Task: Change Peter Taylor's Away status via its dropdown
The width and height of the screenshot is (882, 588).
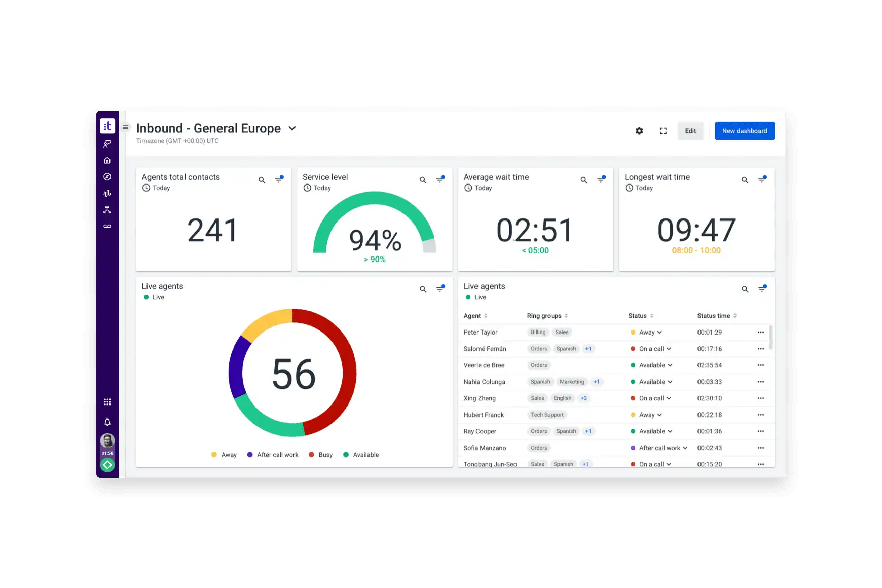Action: [660, 332]
